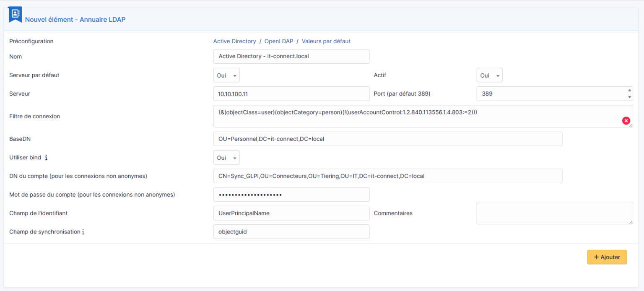Focus the Nom input field
Viewport: 644px width, 291px height.
coord(291,56)
